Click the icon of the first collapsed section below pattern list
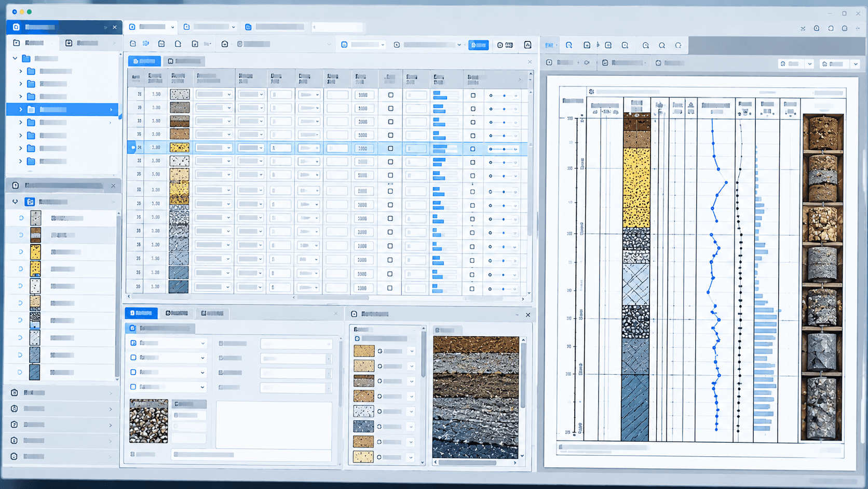868x489 pixels. point(14,393)
